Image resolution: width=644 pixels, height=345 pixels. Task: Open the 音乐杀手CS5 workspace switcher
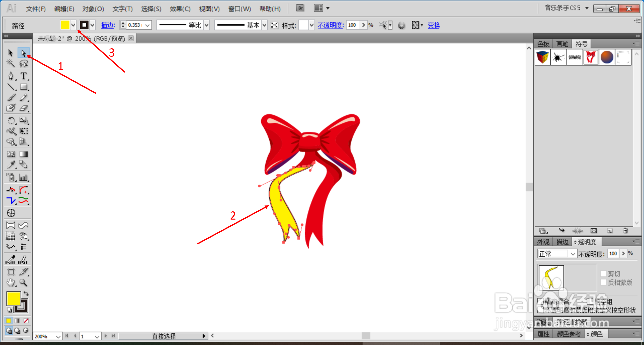click(x=567, y=8)
